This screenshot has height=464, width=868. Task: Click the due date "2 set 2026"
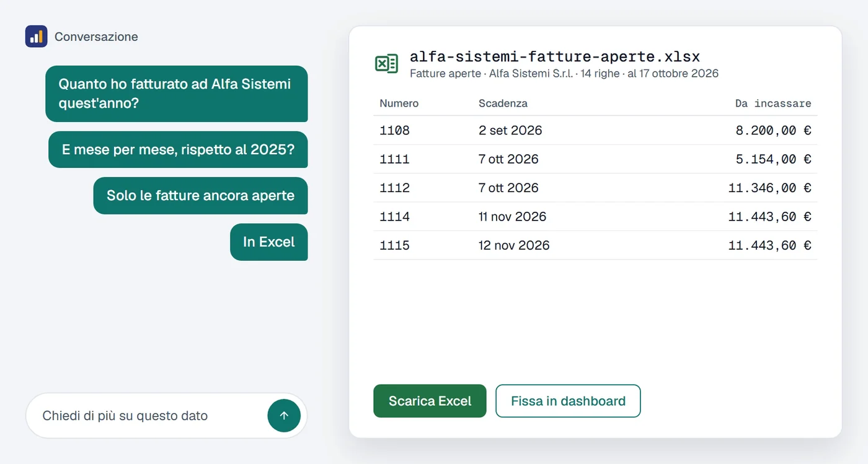click(x=510, y=131)
